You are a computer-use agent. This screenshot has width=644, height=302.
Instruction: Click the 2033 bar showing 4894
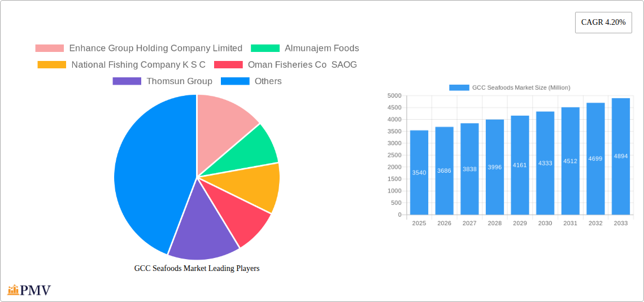coord(621,156)
